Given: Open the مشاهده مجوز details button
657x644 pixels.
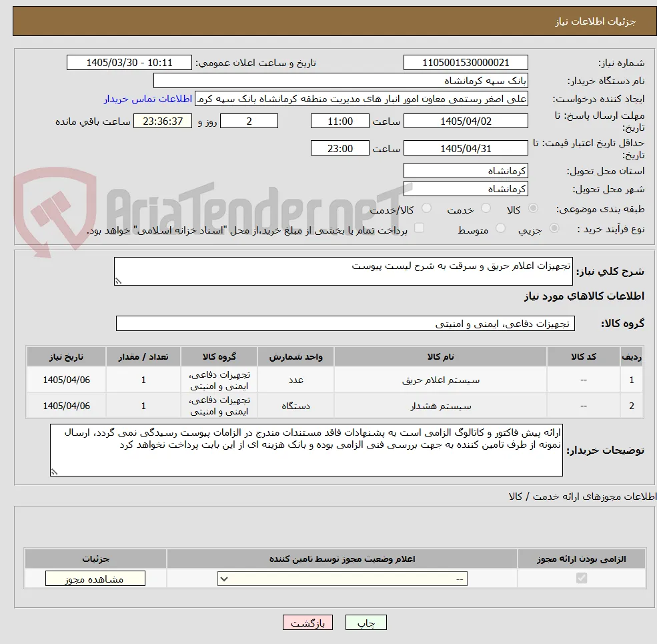Looking at the screenshot, I should [95, 579].
